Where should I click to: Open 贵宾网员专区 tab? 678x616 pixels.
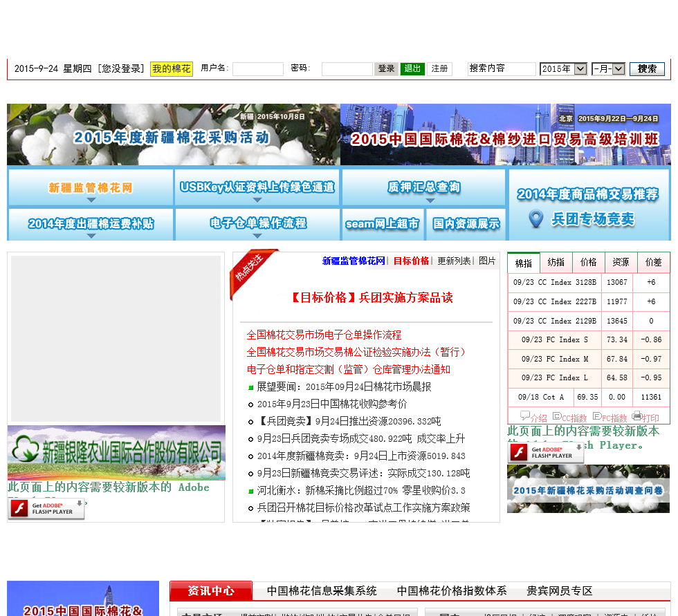(x=560, y=590)
